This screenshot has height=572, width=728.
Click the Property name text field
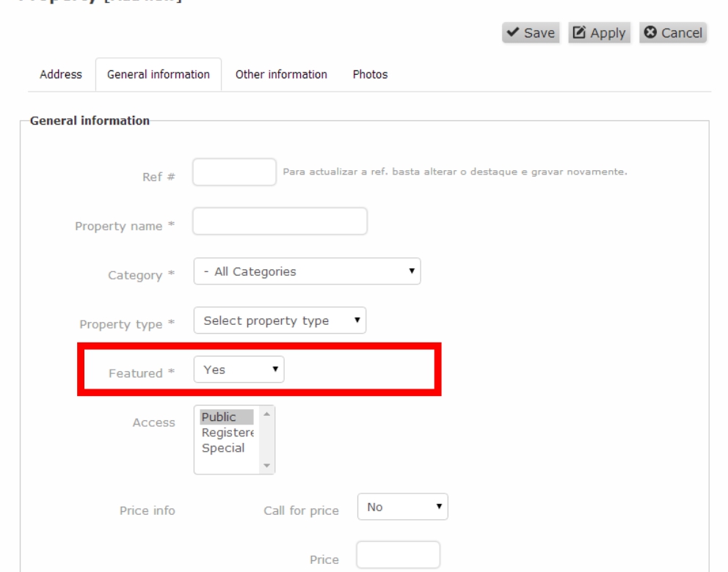(x=280, y=221)
